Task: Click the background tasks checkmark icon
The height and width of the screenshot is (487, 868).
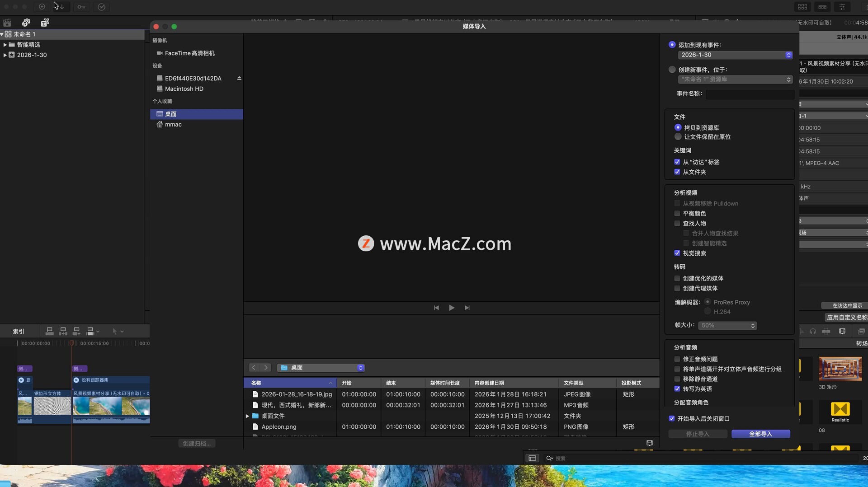Action: coord(102,7)
